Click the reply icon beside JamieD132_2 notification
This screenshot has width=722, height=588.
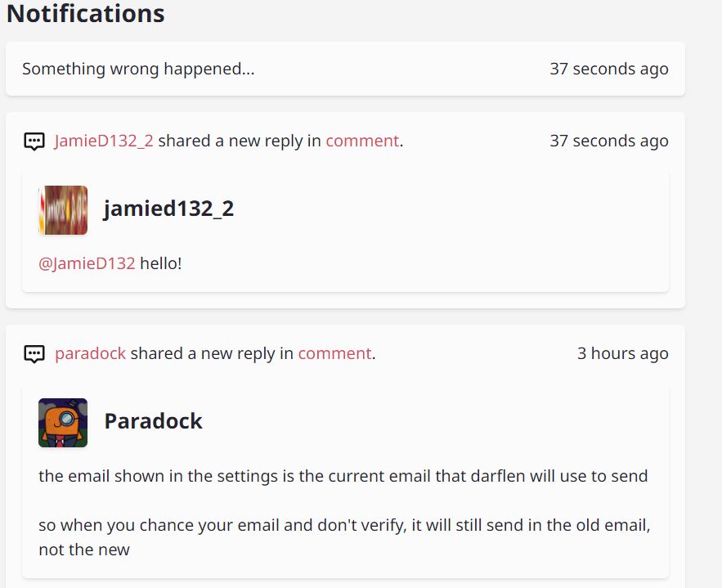(x=34, y=141)
